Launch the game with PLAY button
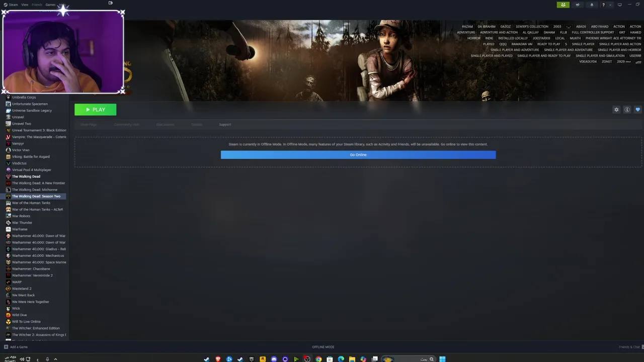This screenshot has width=644, height=362. (x=95, y=110)
